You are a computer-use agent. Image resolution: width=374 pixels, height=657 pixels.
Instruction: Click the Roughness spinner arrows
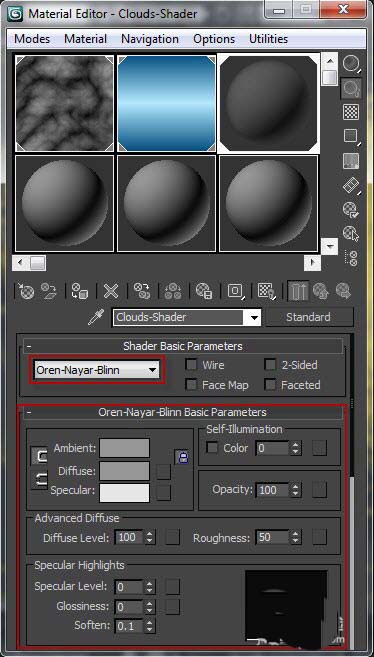click(x=296, y=538)
